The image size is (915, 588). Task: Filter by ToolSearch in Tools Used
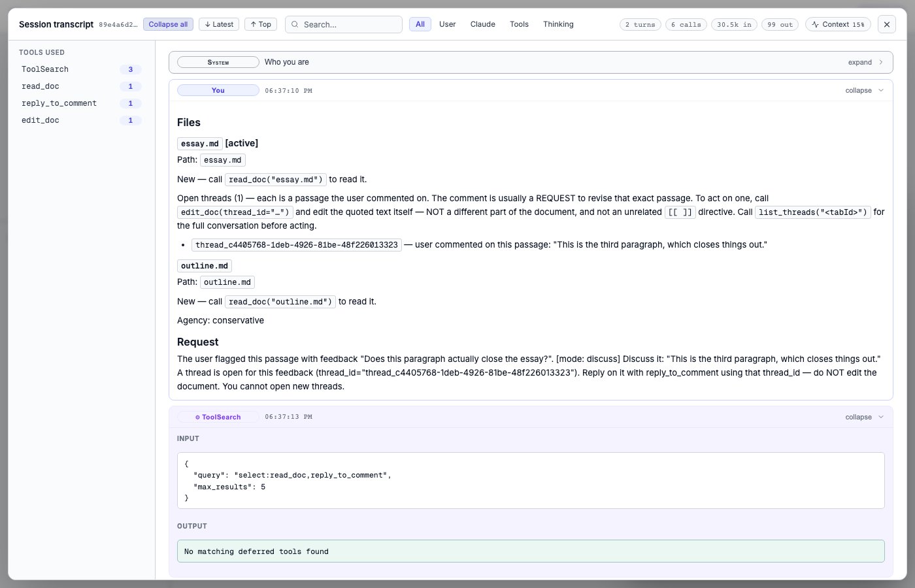(81, 69)
